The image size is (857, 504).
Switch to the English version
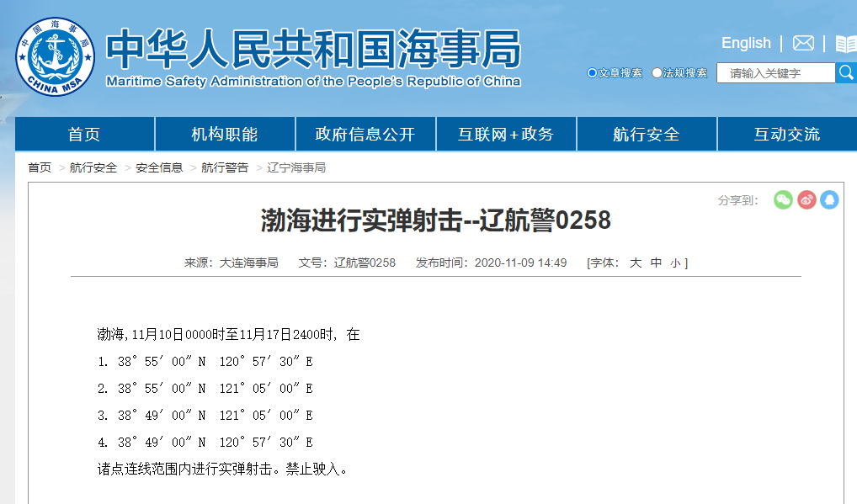coord(745,43)
